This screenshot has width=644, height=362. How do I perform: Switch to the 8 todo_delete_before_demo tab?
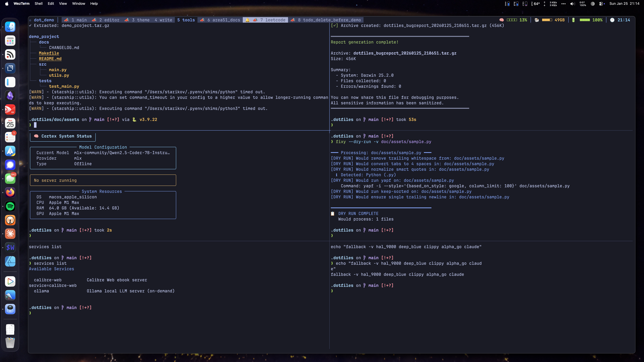click(x=326, y=20)
